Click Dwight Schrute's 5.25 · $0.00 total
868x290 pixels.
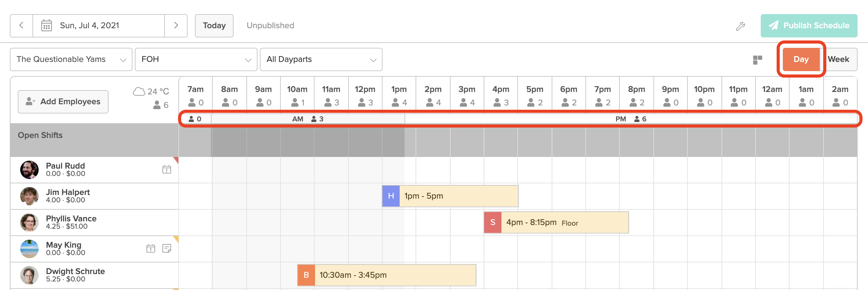pyautogui.click(x=65, y=279)
